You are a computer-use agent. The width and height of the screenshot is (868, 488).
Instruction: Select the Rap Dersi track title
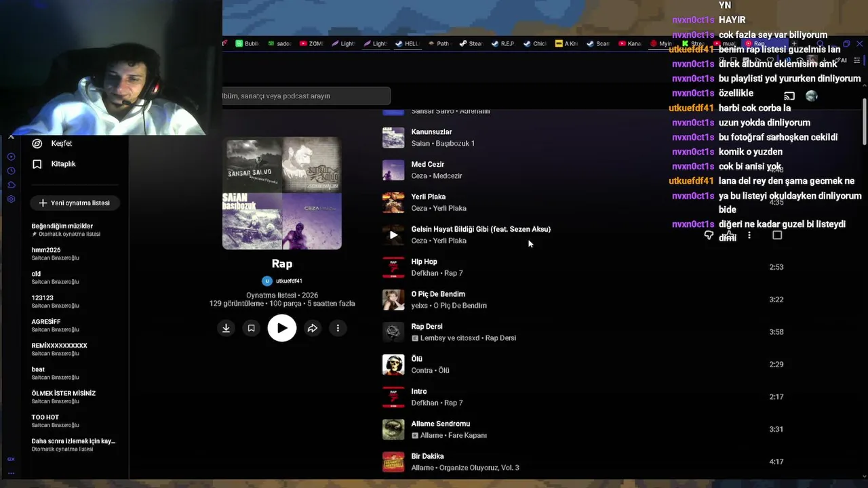click(x=427, y=327)
